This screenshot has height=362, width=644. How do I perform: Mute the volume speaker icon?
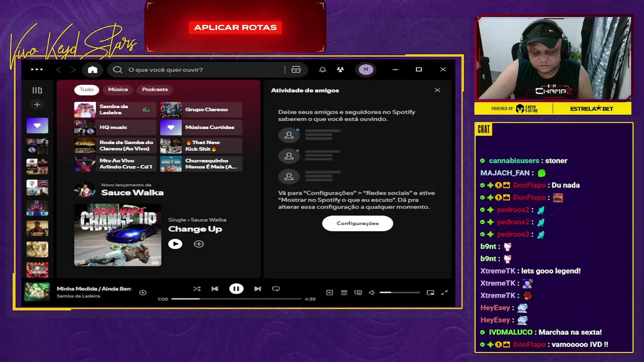point(372,292)
